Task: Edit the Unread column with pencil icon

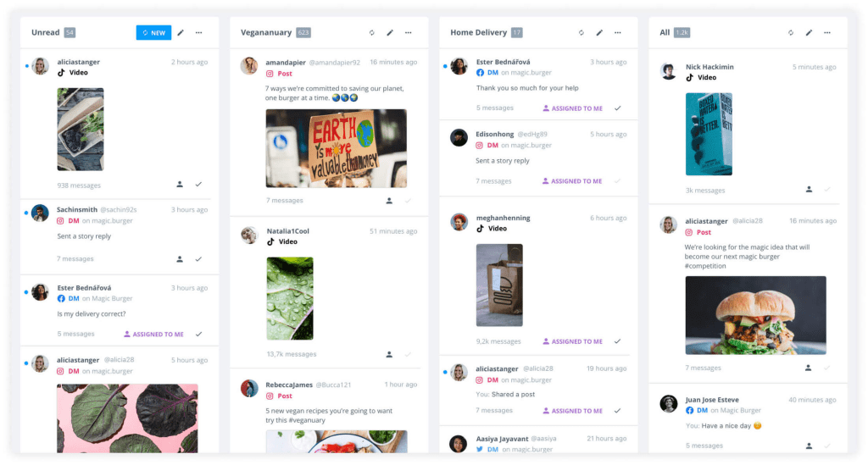Action: [181, 33]
